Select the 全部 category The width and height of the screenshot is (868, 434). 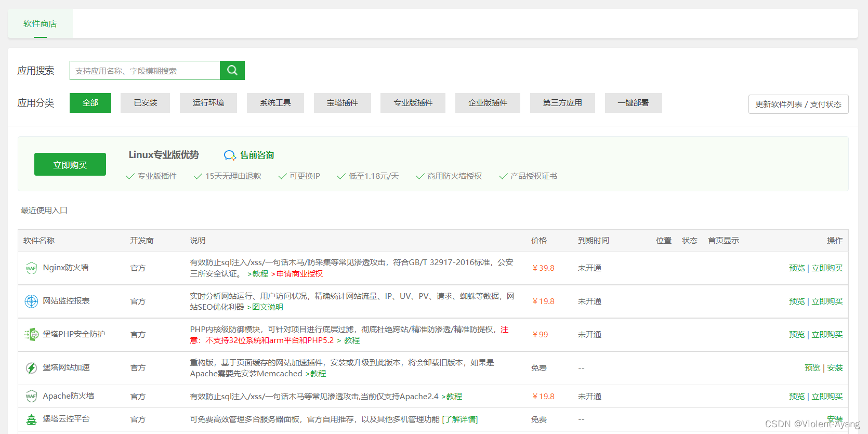[90, 103]
